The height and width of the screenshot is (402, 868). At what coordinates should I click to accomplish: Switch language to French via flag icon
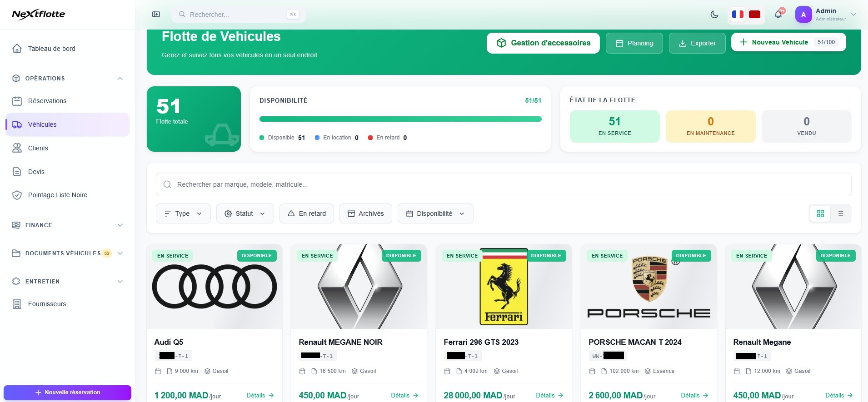(738, 15)
